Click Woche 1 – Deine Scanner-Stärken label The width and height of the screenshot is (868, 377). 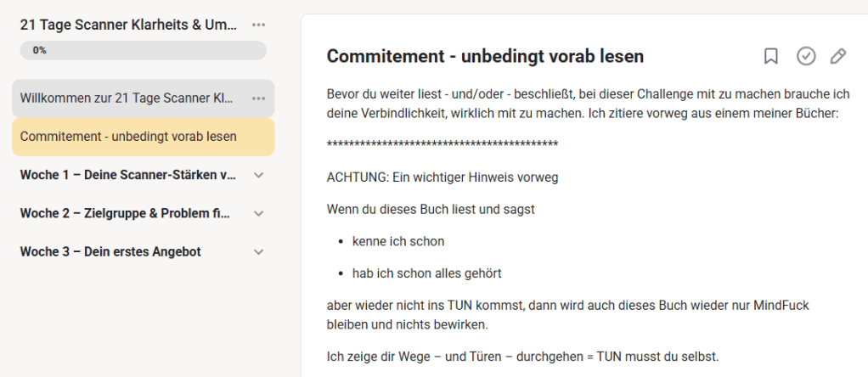[x=127, y=175]
